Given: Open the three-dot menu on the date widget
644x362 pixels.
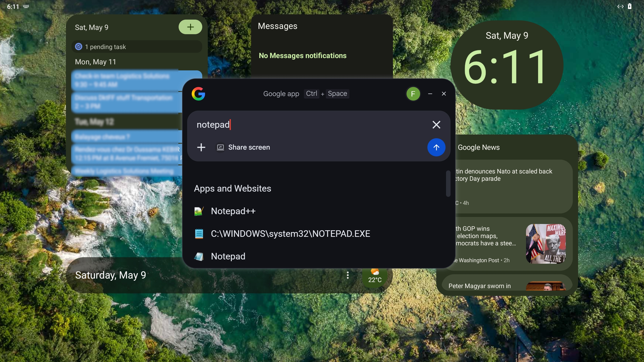Looking at the screenshot, I should (x=348, y=275).
